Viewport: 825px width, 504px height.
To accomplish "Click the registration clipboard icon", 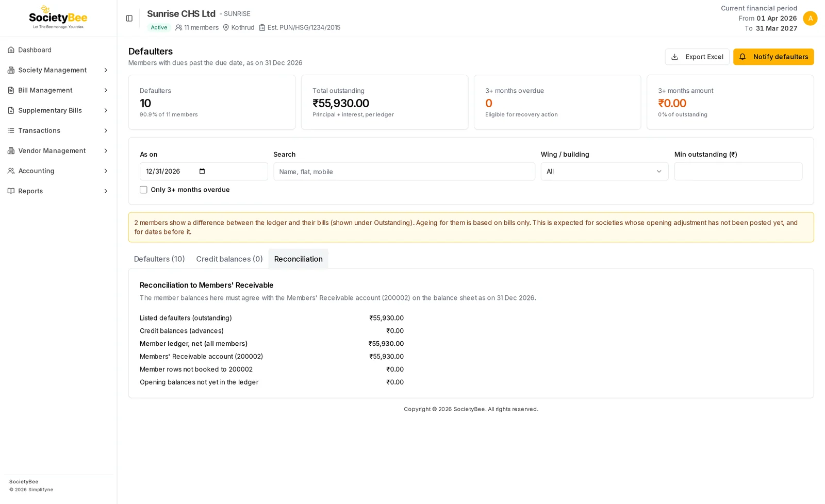I will (262, 27).
